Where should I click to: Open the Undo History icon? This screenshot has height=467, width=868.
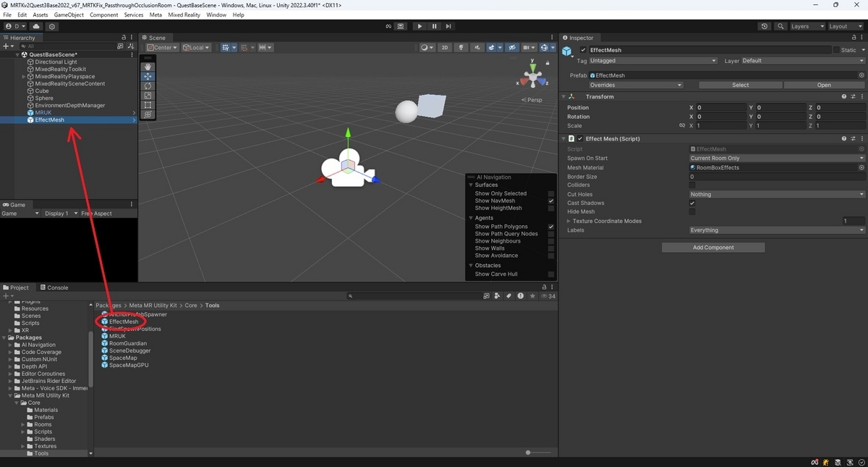tap(765, 26)
